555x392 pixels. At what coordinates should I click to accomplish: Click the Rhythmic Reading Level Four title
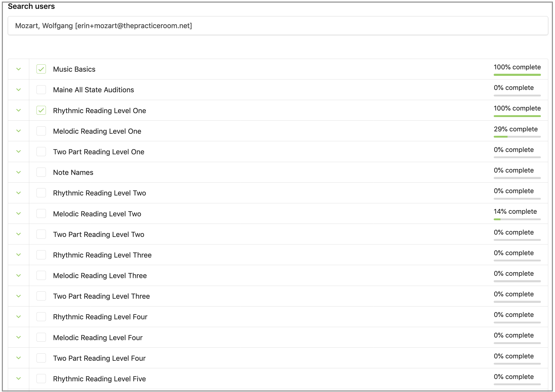click(x=100, y=317)
